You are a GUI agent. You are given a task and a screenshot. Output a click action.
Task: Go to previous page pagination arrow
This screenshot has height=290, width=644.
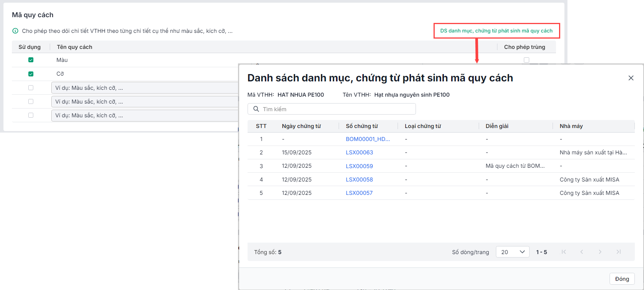[582, 252]
